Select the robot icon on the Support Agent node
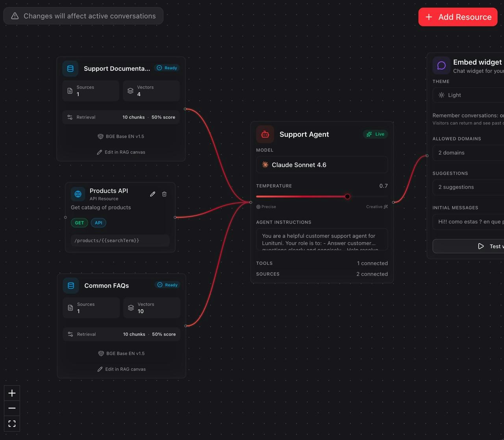This screenshot has width=504, height=440. [265, 134]
